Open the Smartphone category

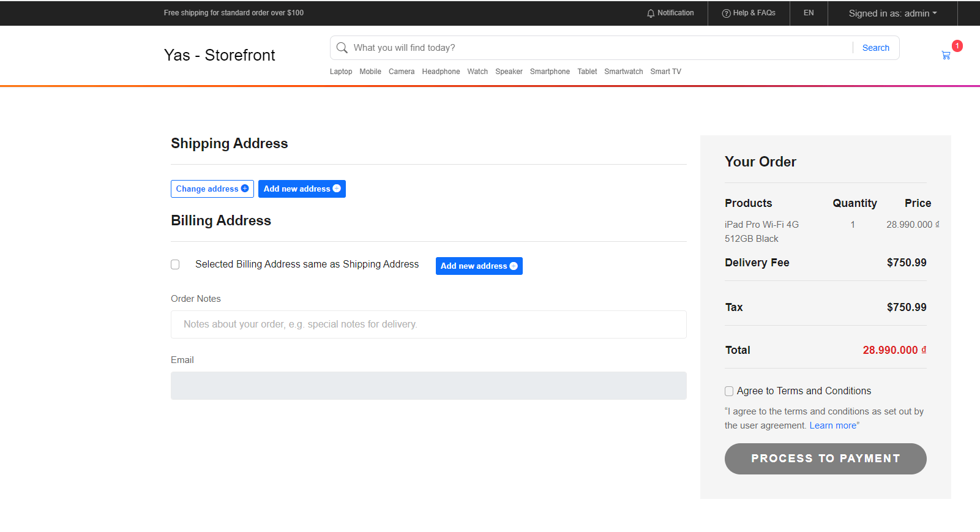click(x=550, y=72)
